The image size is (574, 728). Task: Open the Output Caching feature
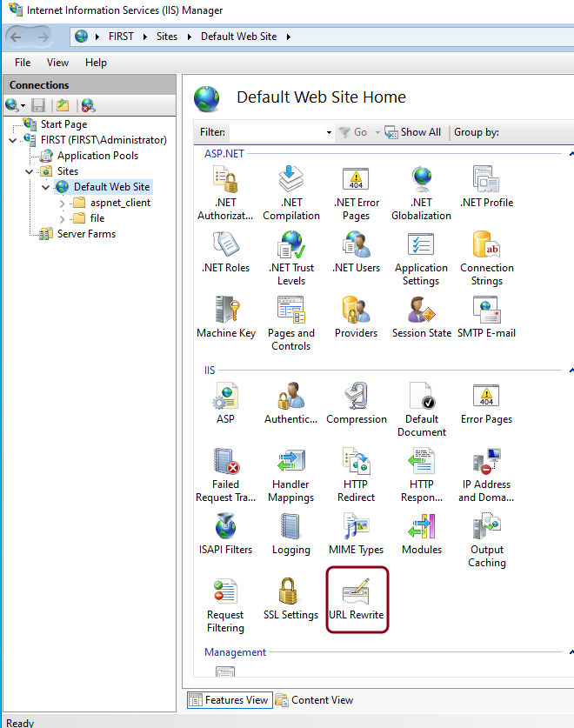487,540
